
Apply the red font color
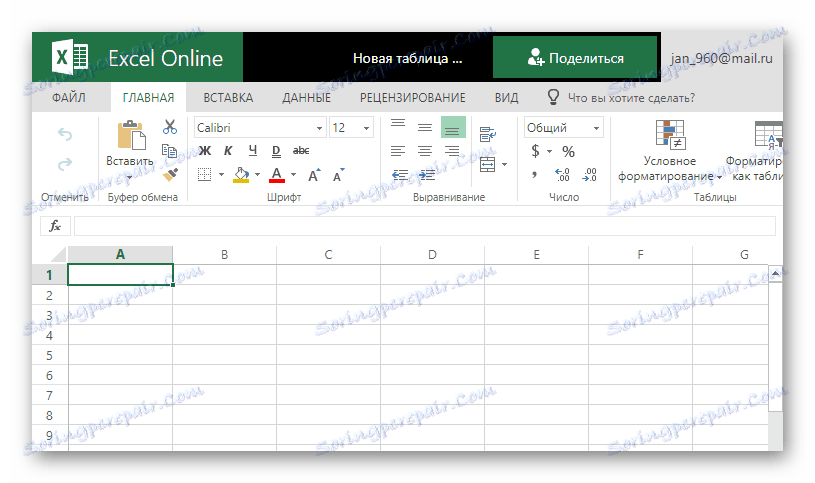coord(277,175)
